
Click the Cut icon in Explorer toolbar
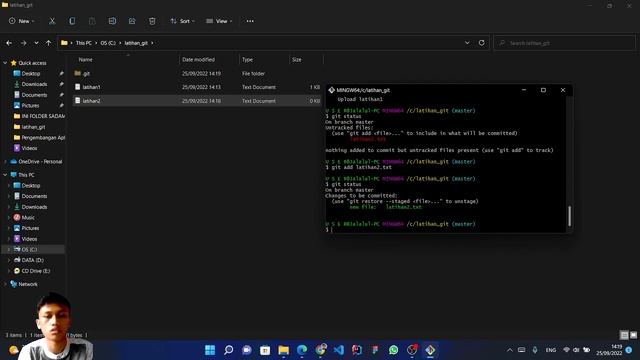(x=52, y=21)
